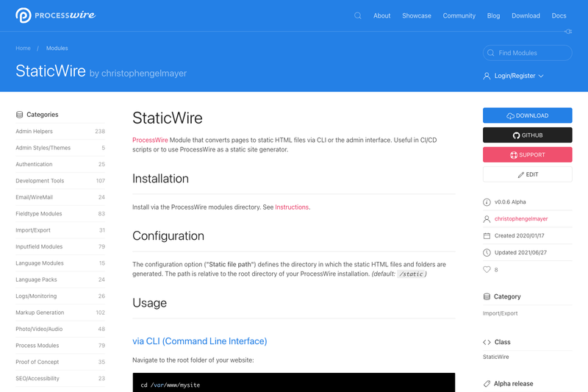
Task: Click the 'by christophengelmayer' header byline
Action: point(138,74)
